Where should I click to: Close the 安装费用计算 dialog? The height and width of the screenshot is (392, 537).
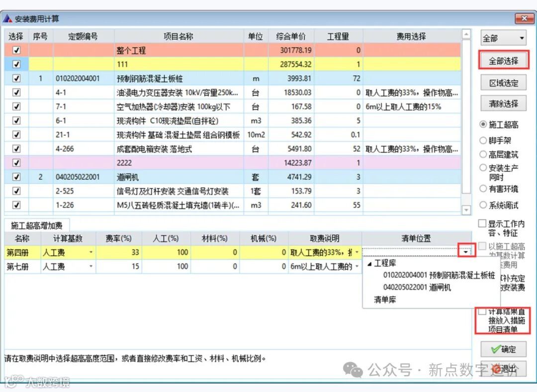(524, 18)
